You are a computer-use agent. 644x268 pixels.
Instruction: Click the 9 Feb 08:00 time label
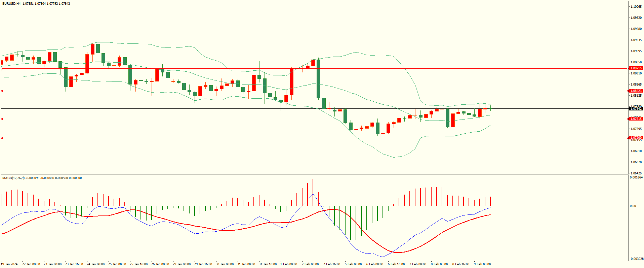[482, 264]
